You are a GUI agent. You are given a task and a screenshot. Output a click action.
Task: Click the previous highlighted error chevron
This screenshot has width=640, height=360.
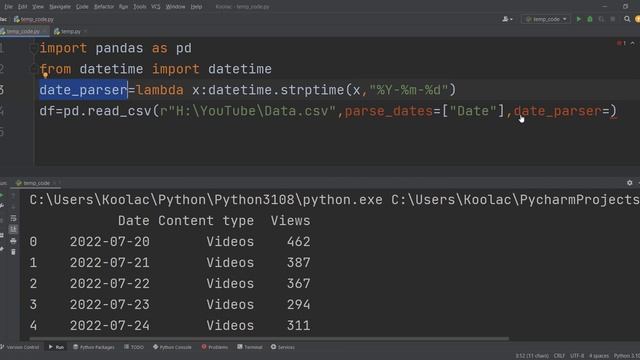click(x=633, y=43)
